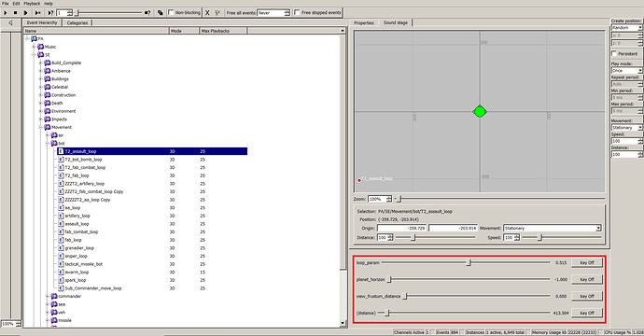Screen dimensions: 644x336
Task: Click Key Off for view_frustum_distance
Action: click(x=587, y=296)
